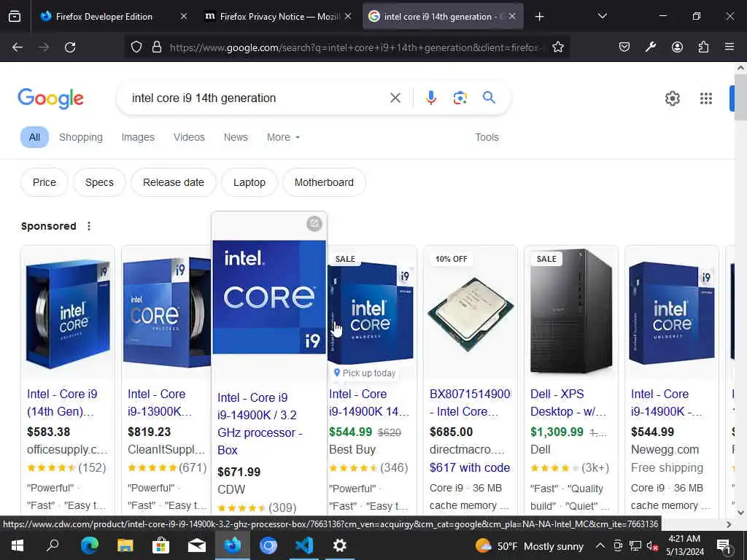Image resolution: width=747 pixels, height=560 pixels.
Task: Open weather widget in taskbar
Action: point(529,545)
